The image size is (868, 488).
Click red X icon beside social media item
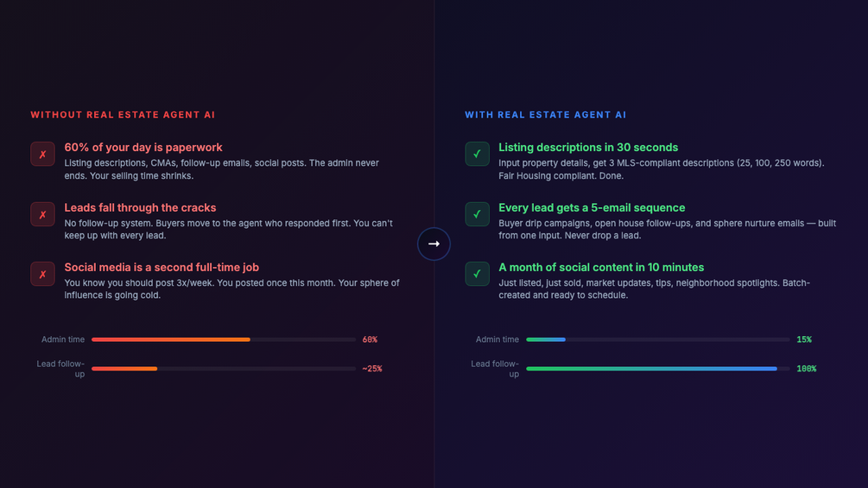(x=42, y=275)
